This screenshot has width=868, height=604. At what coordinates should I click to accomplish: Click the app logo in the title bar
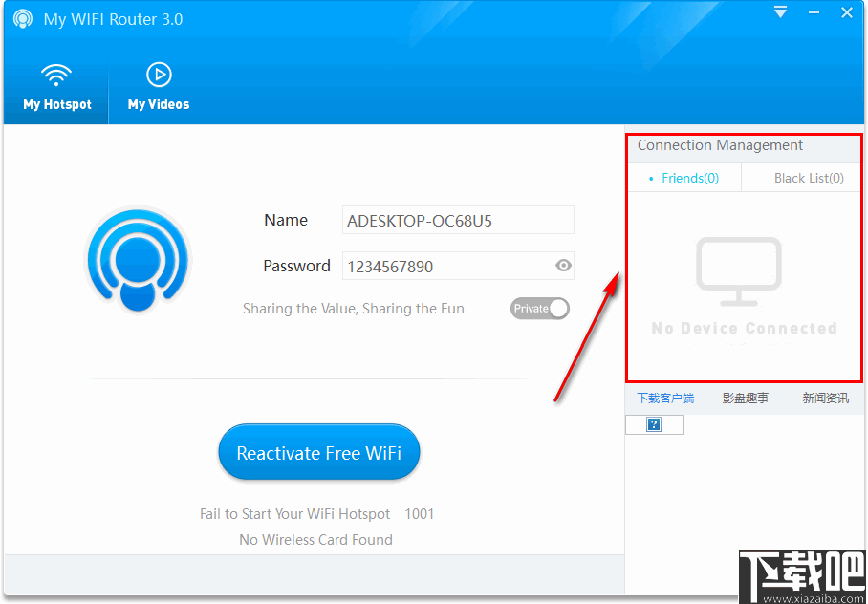[x=23, y=19]
